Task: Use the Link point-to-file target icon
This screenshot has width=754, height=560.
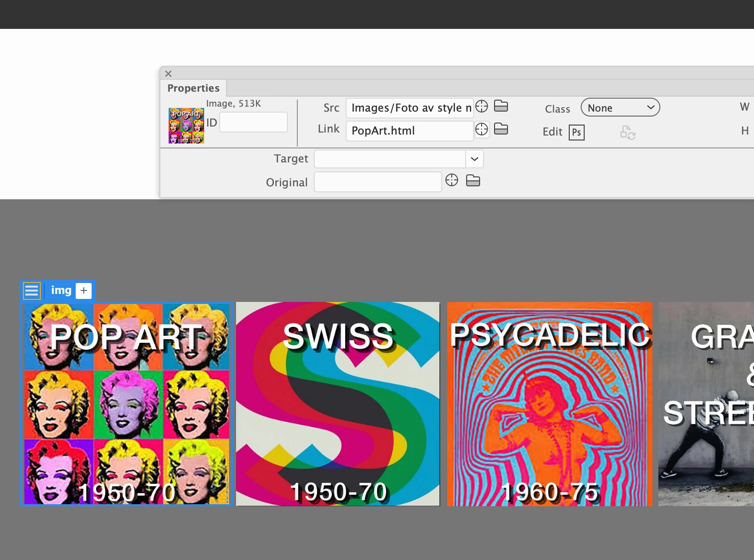Action: pos(482,129)
